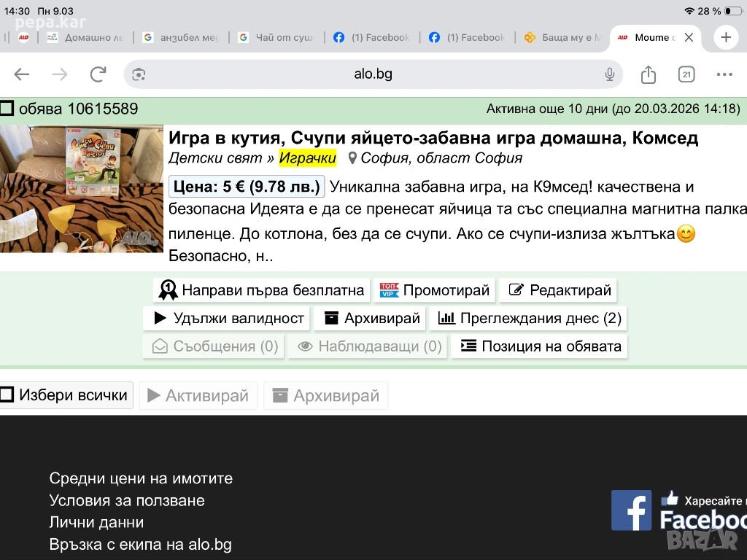
Task: Switch to the second Facebook tab
Action: coord(468,37)
